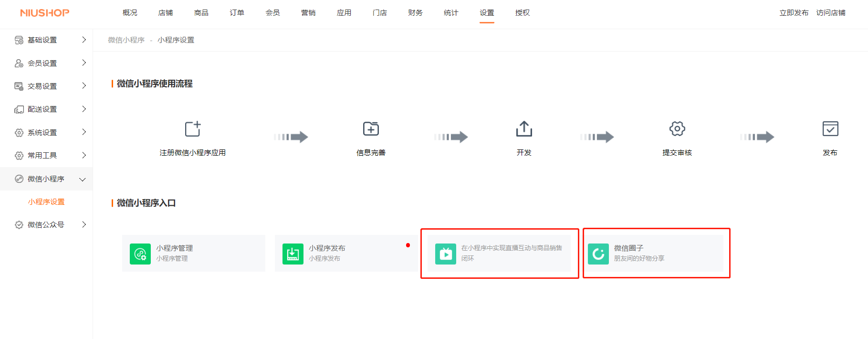Open the 在小程序中实现直播互动 card
Image resolution: width=868 pixels, height=339 pixels.
pyautogui.click(x=499, y=254)
